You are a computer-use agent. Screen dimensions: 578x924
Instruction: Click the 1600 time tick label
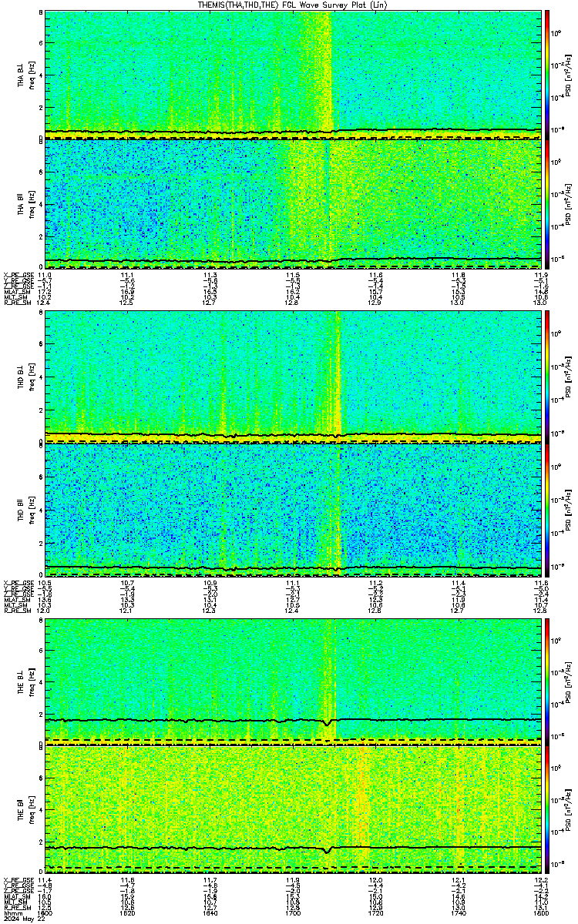click(x=45, y=912)
